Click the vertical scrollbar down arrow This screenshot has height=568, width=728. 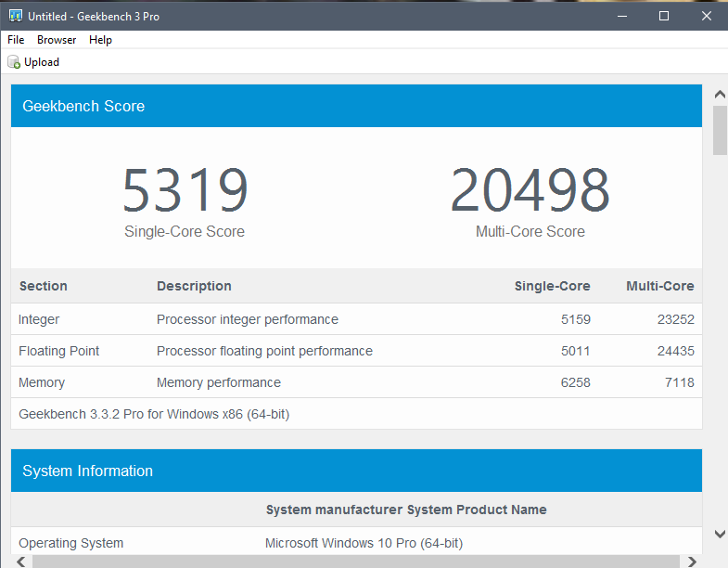click(x=720, y=534)
